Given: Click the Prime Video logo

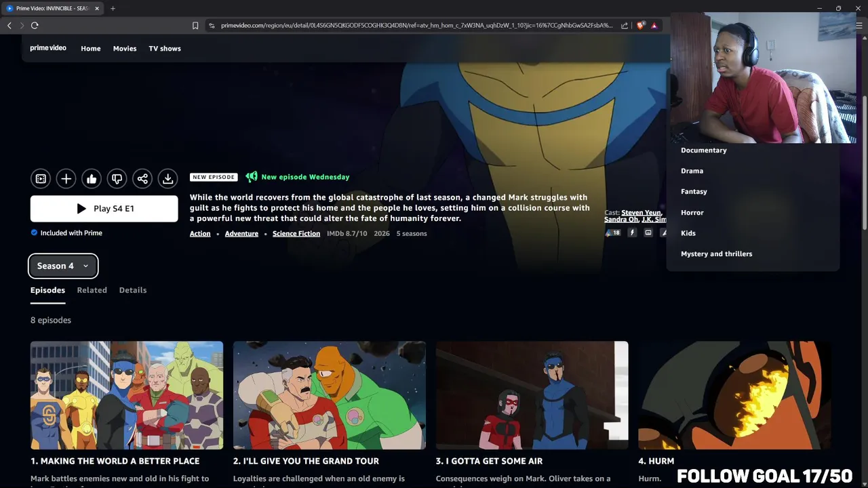Looking at the screenshot, I should pyautogui.click(x=48, y=48).
